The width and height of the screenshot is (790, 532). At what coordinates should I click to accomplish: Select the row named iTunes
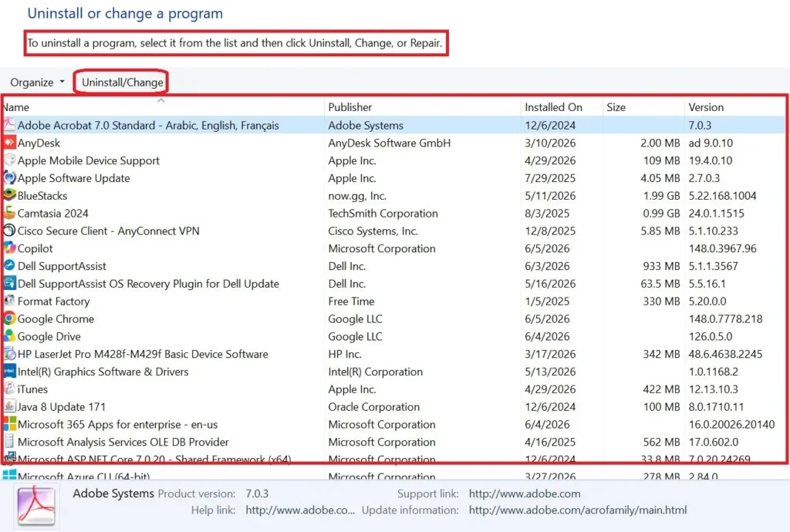(x=394, y=389)
